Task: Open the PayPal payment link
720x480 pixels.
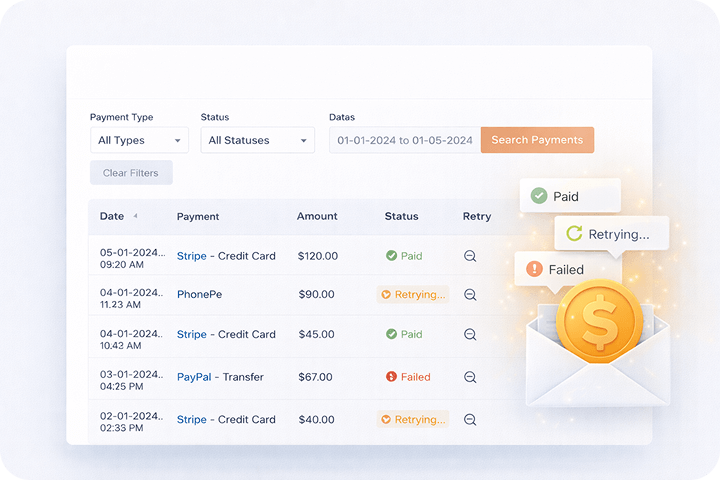Action: tap(193, 377)
